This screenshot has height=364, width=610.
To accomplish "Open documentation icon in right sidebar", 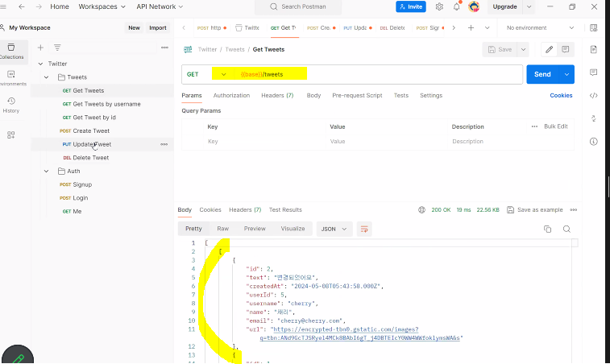I will (594, 49).
